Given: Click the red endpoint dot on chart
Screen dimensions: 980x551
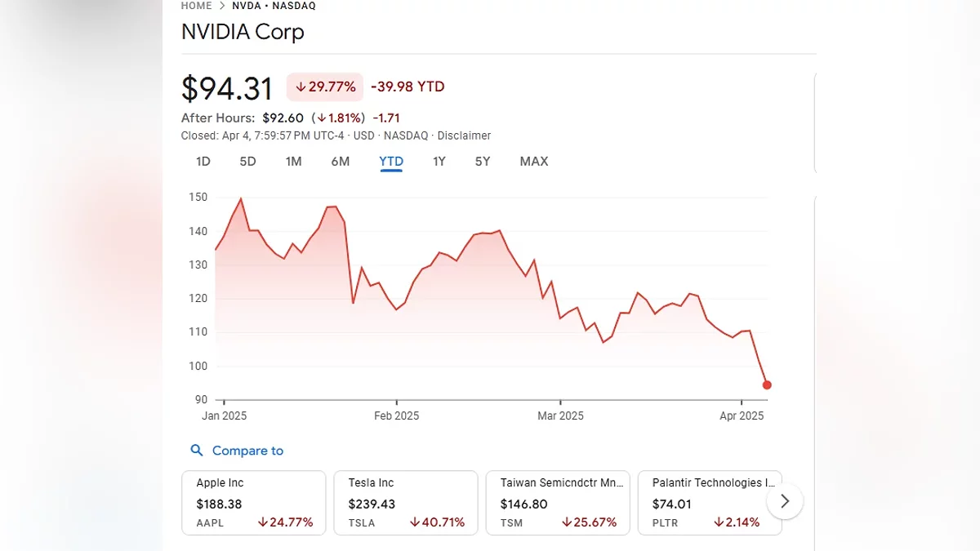Looking at the screenshot, I should [767, 385].
